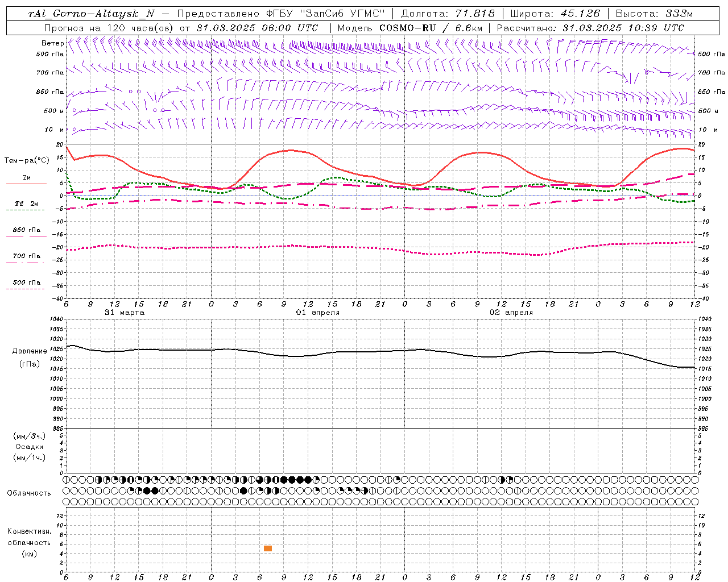
Task: Click the Облачность row label
Action: click(x=29, y=493)
